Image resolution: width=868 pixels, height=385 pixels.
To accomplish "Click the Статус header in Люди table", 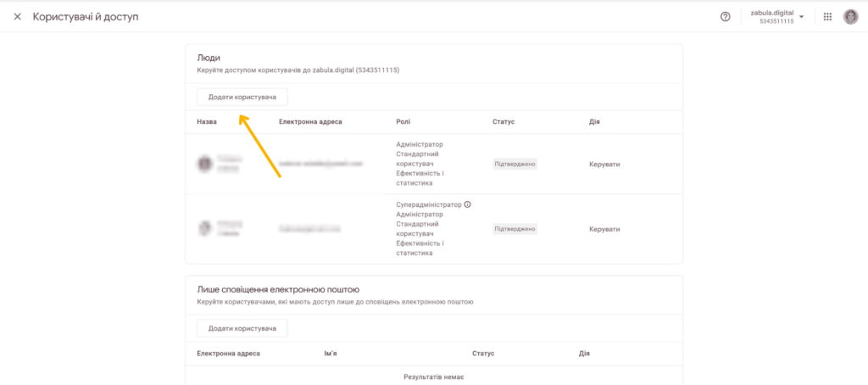I will tap(504, 121).
